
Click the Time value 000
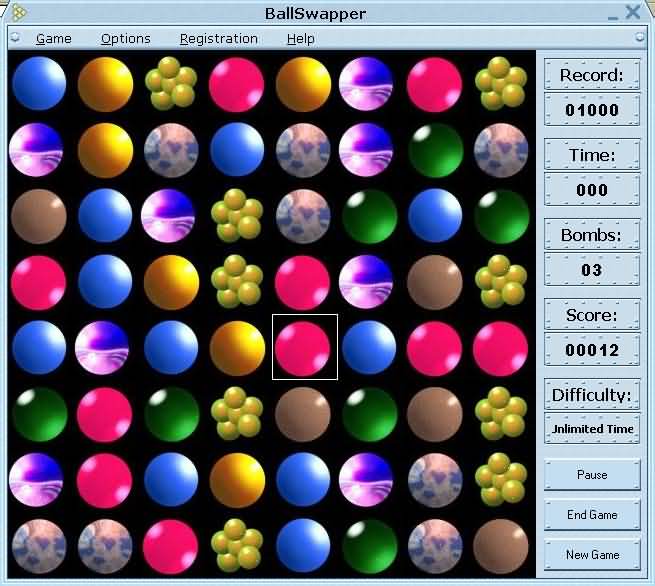(592, 190)
